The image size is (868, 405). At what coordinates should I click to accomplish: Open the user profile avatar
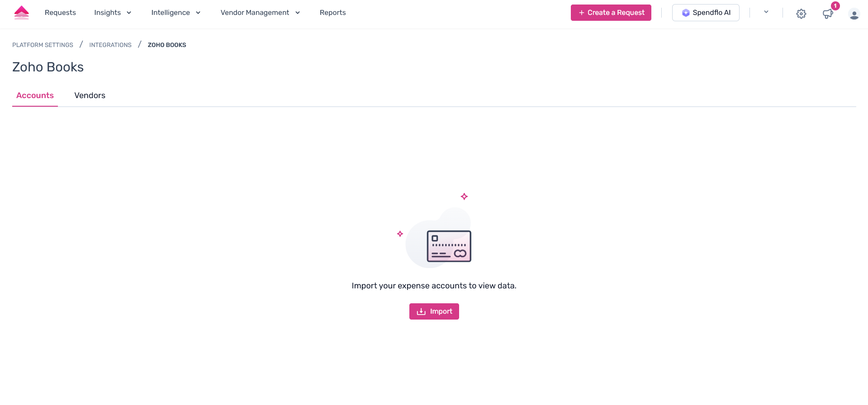(x=854, y=14)
